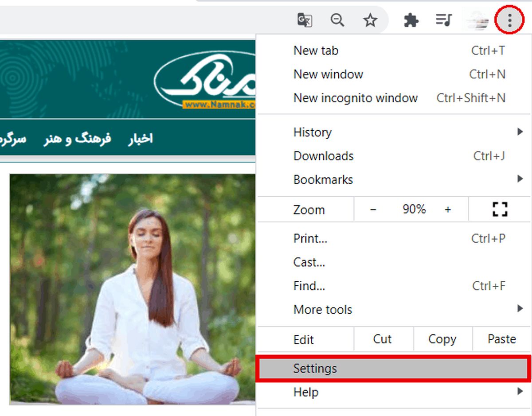Screen dimensions: 532x416
Task: Increase zoom with the plus button
Action: pyautogui.click(x=448, y=210)
